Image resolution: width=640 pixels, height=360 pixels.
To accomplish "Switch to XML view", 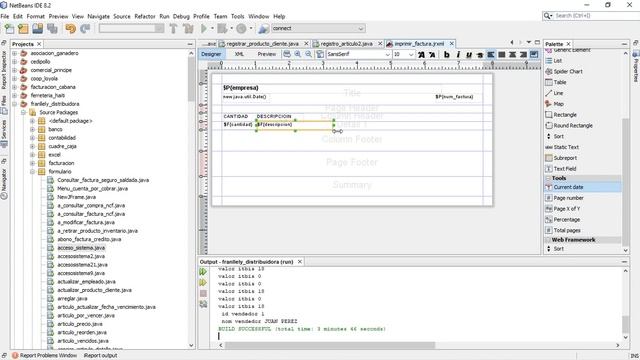I will (x=239, y=54).
